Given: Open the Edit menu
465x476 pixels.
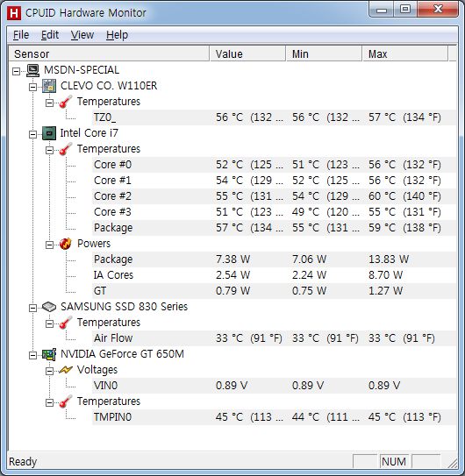Looking at the screenshot, I should click(x=50, y=35).
